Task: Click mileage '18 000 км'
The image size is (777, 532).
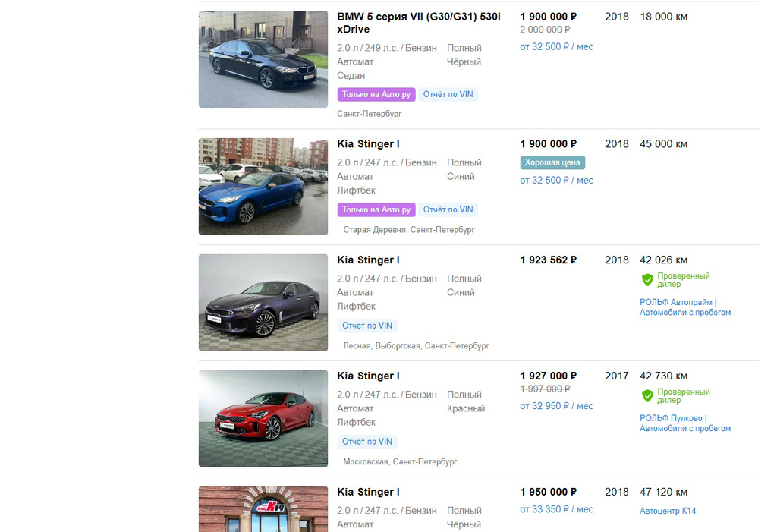Action: point(663,17)
